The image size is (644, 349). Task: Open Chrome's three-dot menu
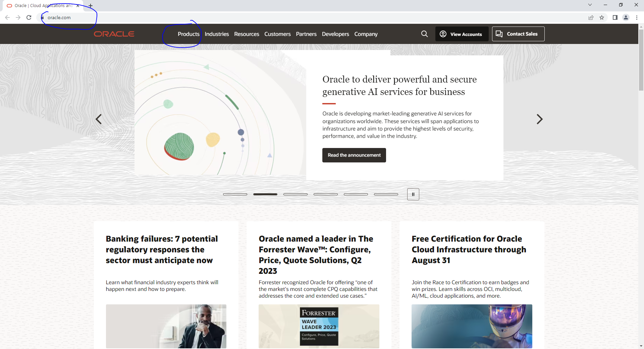pos(637,17)
